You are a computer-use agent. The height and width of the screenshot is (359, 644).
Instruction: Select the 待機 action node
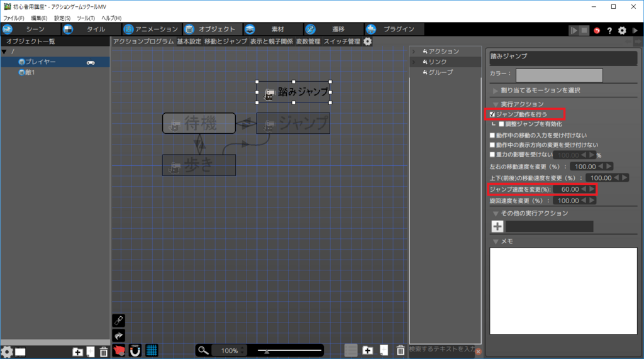(x=199, y=123)
